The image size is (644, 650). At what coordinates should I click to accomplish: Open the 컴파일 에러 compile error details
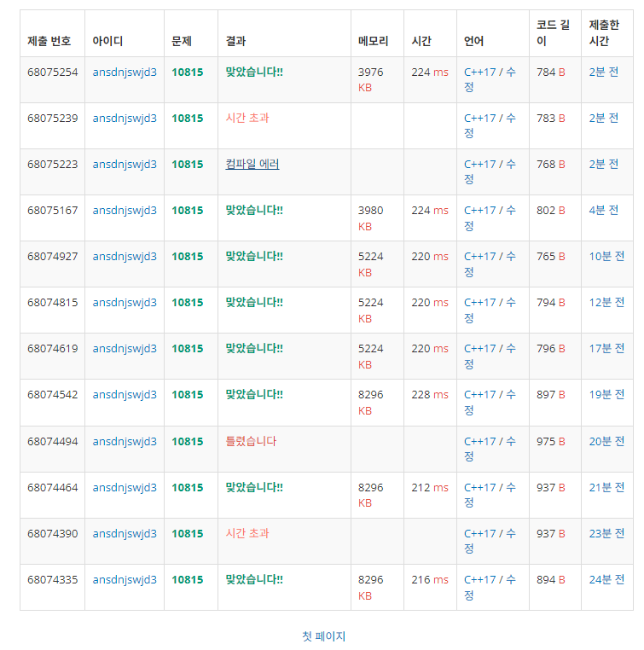252,164
